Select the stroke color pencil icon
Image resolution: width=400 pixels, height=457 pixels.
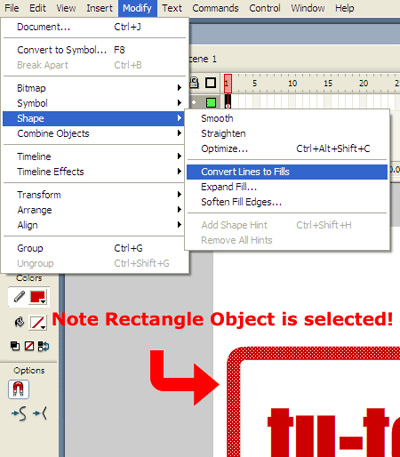click(x=19, y=296)
